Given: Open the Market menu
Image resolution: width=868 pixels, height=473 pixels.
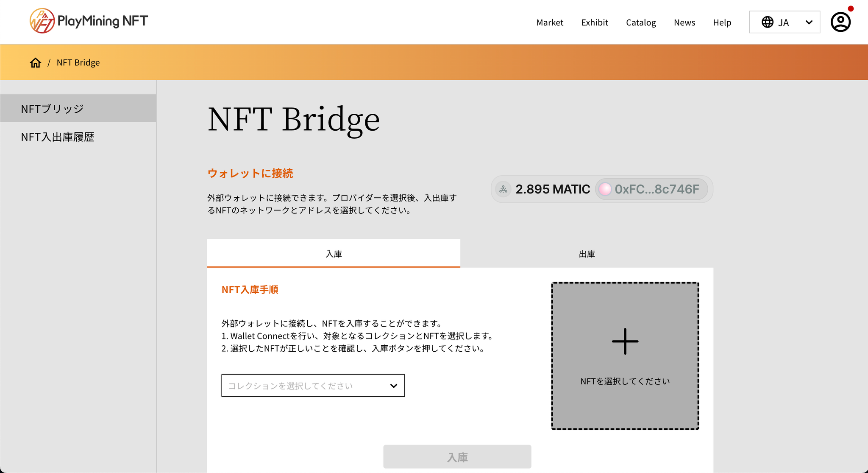Looking at the screenshot, I should point(550,22).
